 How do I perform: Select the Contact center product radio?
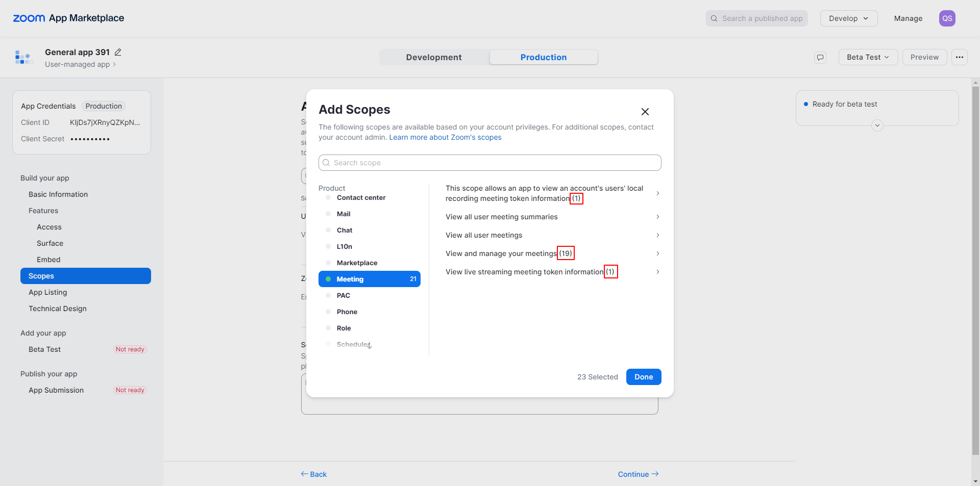(328, 198)
